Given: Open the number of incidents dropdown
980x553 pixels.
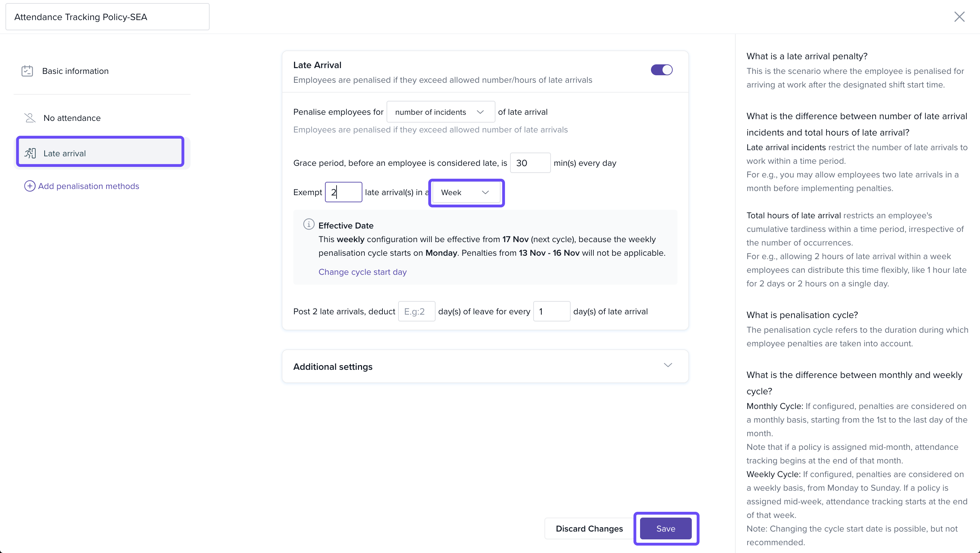Looking at the screenshot, I should (440, 112).
